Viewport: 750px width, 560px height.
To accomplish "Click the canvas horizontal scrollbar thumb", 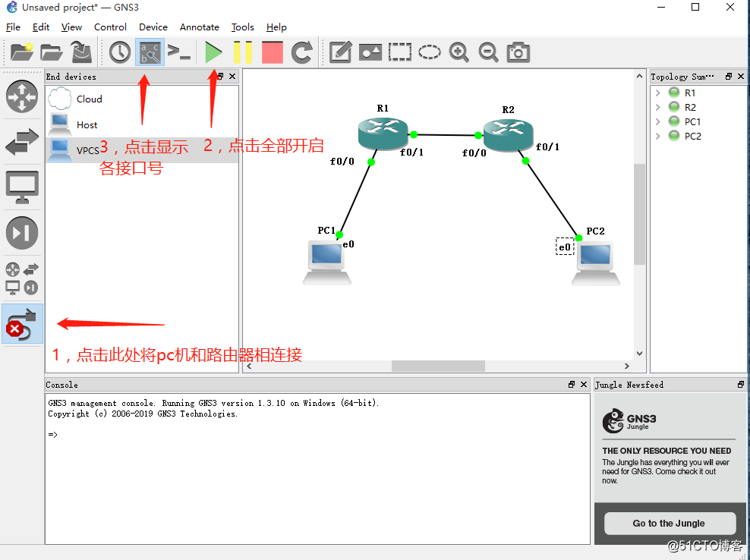I will (x=438, y=366).
